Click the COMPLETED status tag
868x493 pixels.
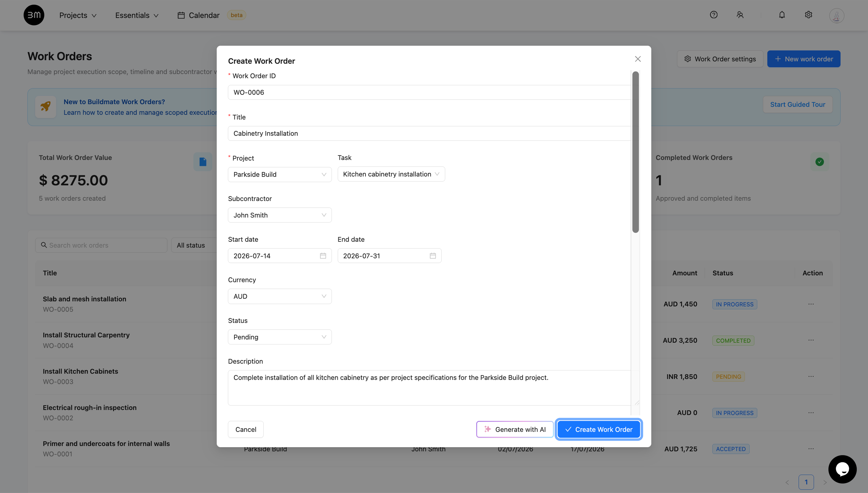click(x=733, y=340)
